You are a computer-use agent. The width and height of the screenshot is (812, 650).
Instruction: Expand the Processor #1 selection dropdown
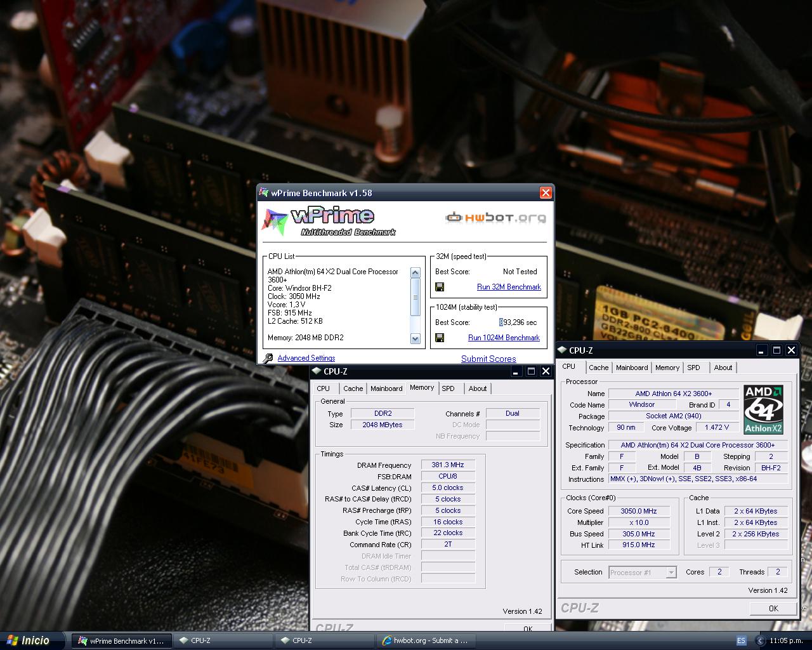[x=671, y=573]
